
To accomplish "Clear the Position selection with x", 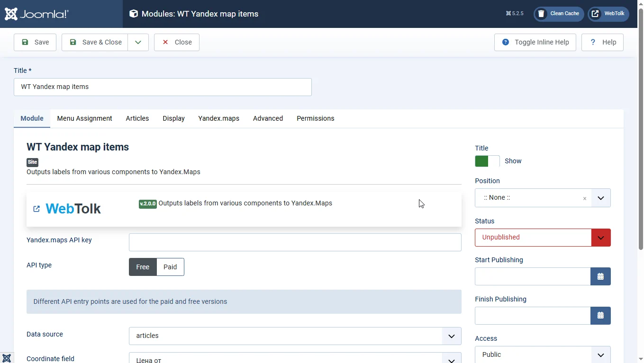I will pos(585,198).
